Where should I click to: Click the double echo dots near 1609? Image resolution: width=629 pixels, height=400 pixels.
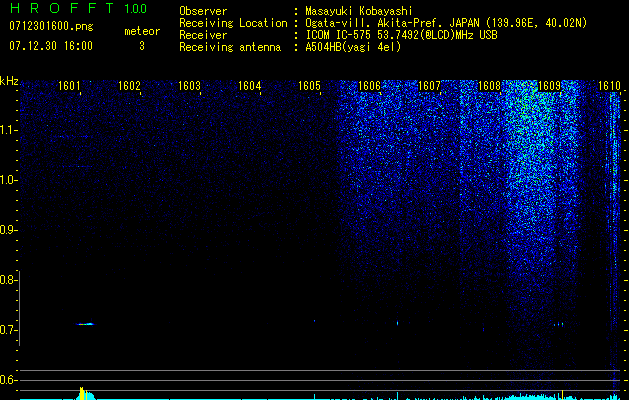pyautogui.click(x=558, y=324)
